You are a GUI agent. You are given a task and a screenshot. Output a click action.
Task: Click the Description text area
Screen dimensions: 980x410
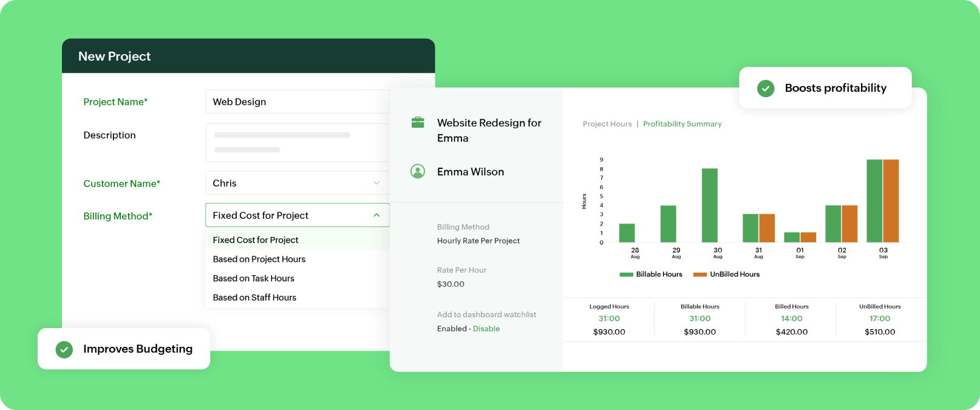[x=297, y=143]
